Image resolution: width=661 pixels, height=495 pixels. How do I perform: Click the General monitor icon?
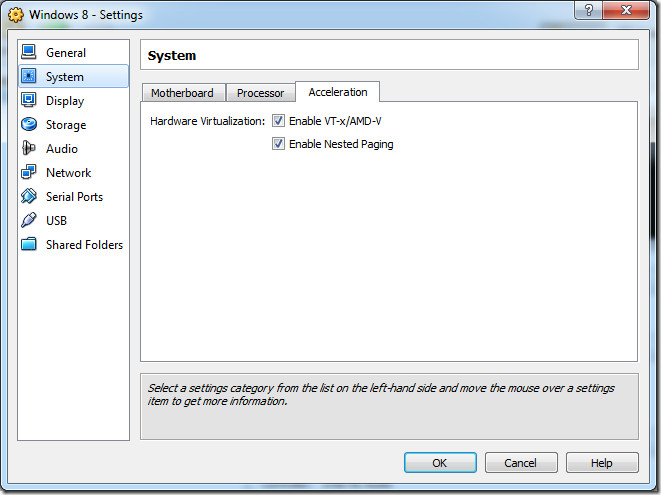coord(29,52)
